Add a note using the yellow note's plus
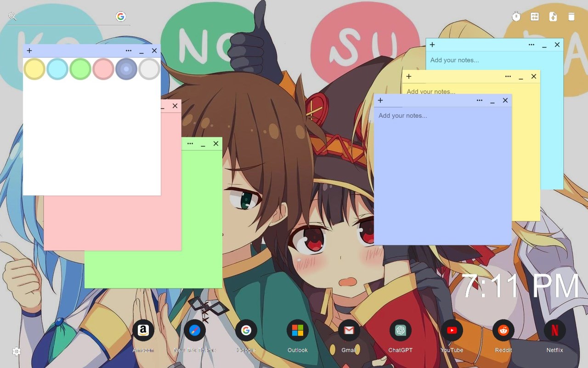This screenshot has width=588, height=368. 409,76
